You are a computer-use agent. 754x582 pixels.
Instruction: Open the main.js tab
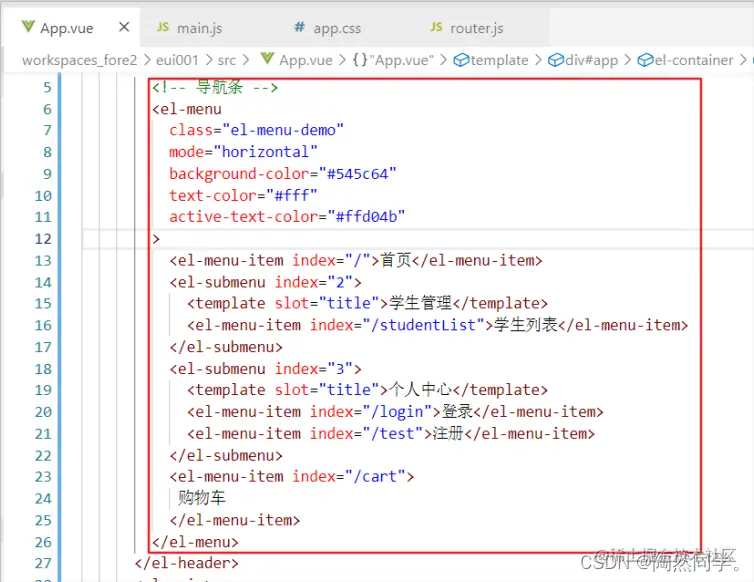(200, 28)
